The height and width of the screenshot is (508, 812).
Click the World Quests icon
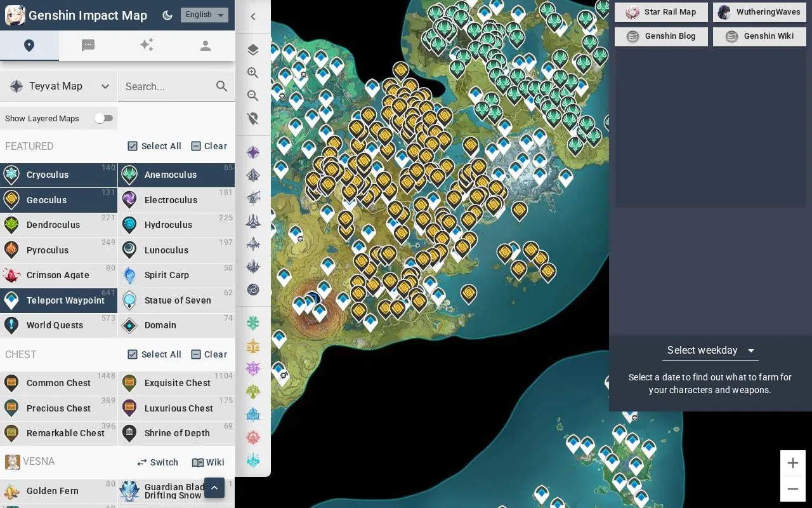click(11, 325)
